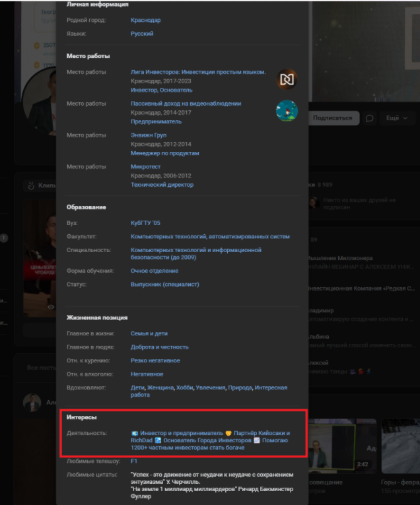Open the Мышление Миллионера group entry
The image size is (420, 505).
click(x=341, y=258)
